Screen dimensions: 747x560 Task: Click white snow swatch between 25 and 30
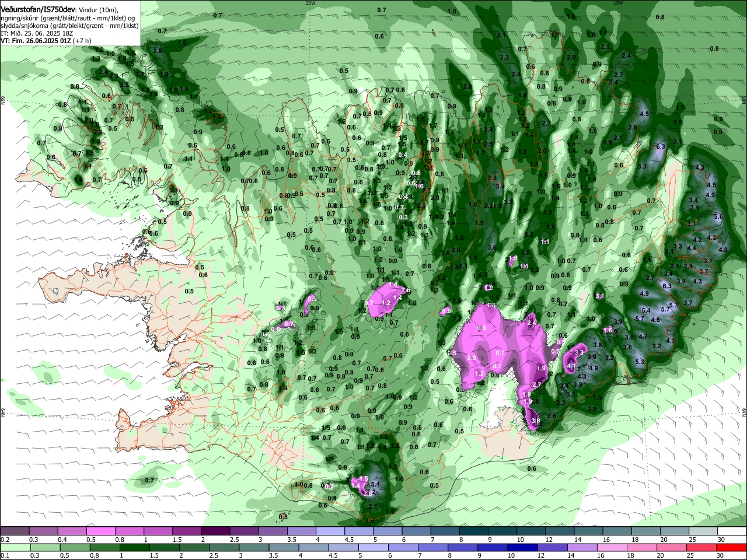click(x=703, y=531)
